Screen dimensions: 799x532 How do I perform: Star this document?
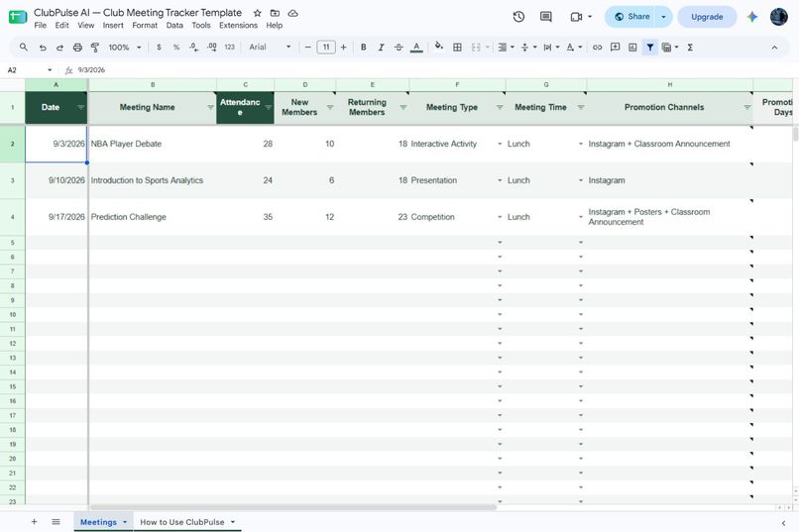tap(258, 13)
